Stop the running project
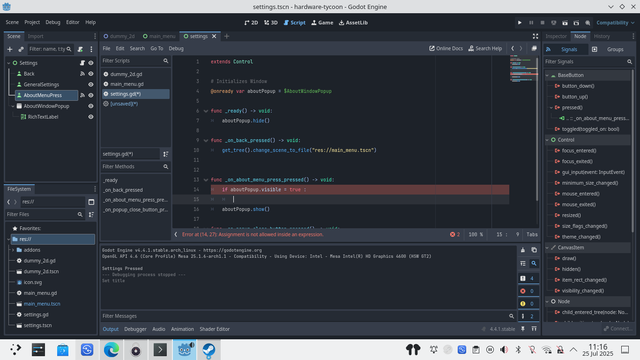 click(x=542, y=23)
